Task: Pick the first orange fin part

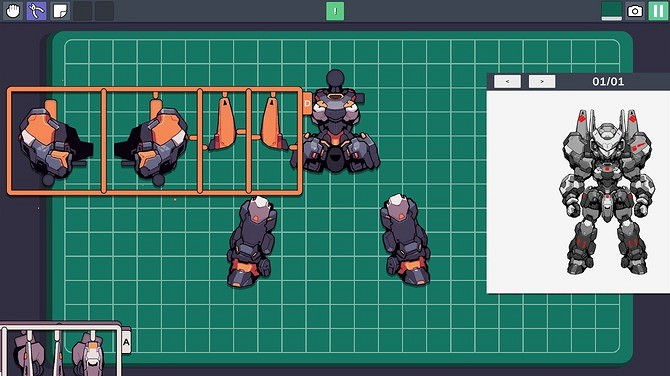Action: pyautogui.click(x=223, y=123)
